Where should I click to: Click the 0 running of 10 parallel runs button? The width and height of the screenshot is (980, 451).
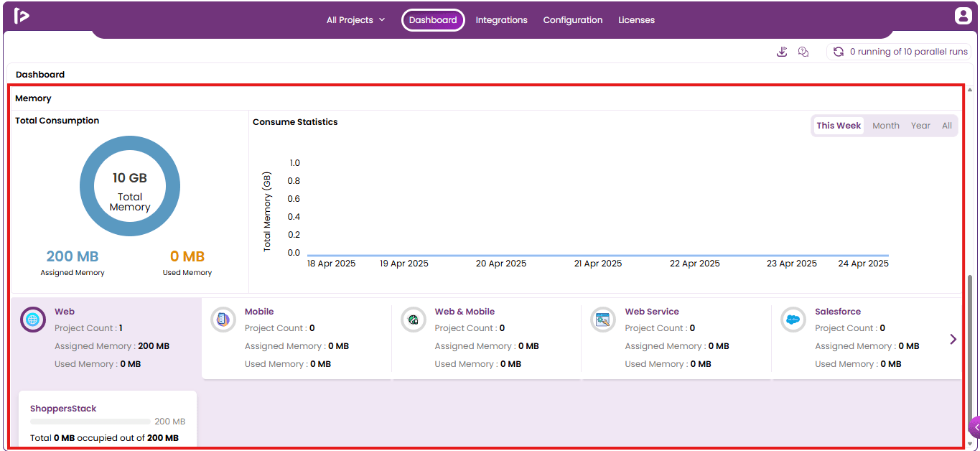(900, 52)
